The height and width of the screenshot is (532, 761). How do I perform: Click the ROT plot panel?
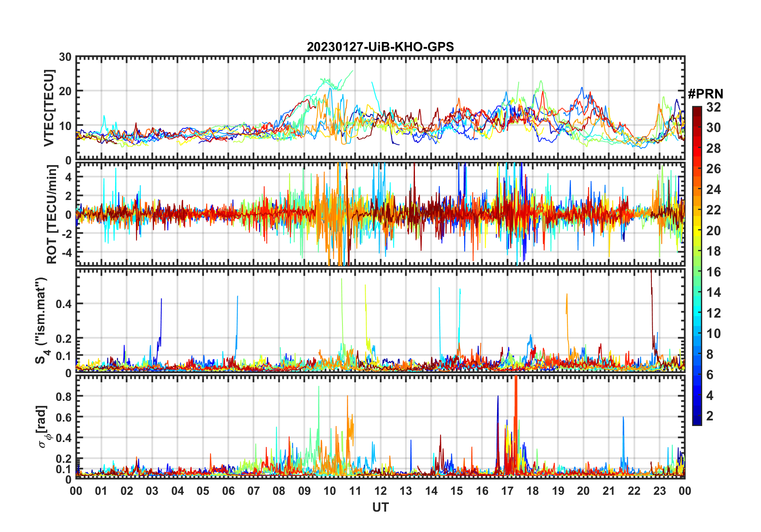(x=380, y=214)
